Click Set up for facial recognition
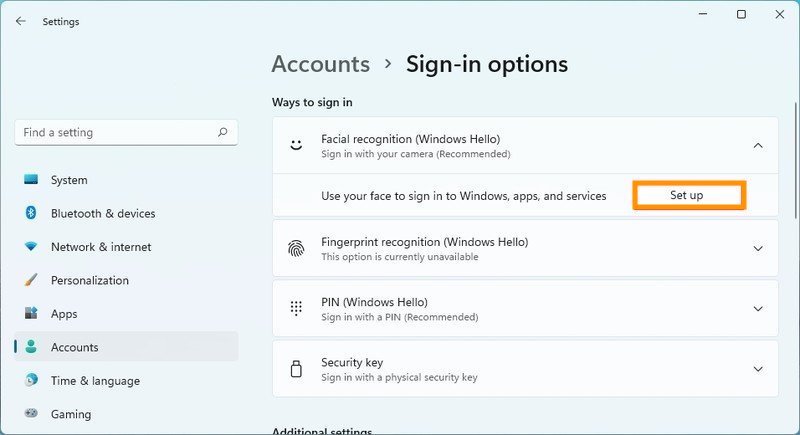This screenshot has width=800, height=435. click(x=689, y=195)
